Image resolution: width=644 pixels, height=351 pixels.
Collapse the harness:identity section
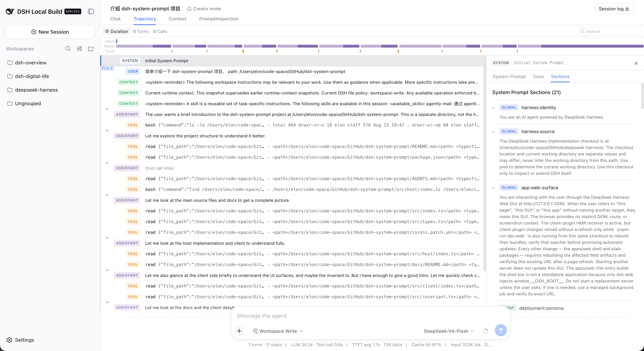[494, 108]
